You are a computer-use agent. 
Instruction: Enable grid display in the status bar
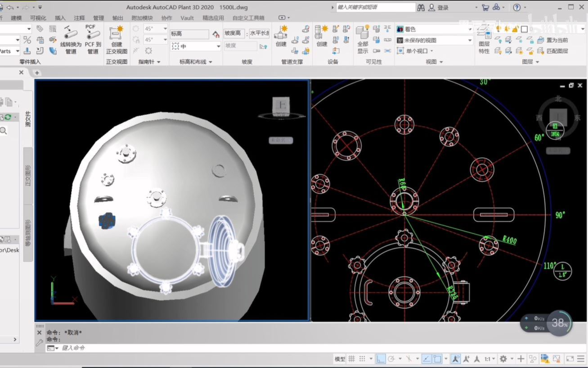pos(352,358)
